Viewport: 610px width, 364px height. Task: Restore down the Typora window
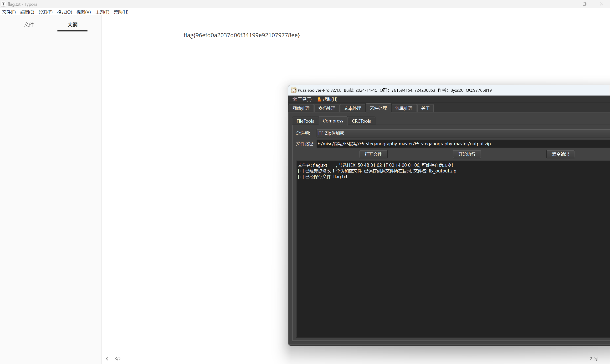(x=584, y=4)
